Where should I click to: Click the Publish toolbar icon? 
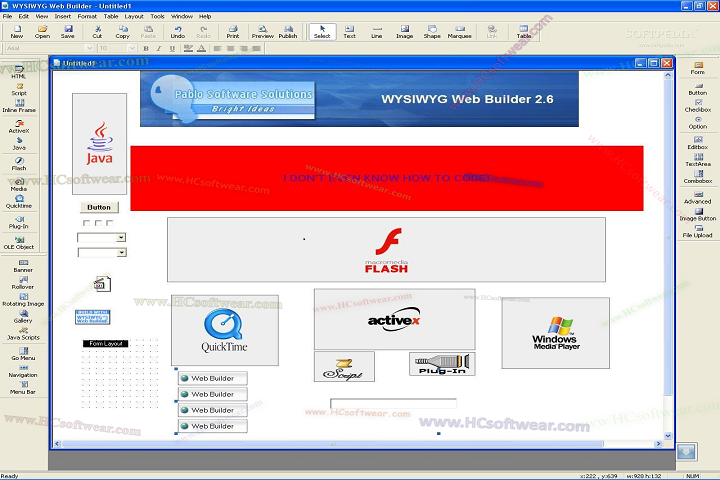click(x=288, y=31)
